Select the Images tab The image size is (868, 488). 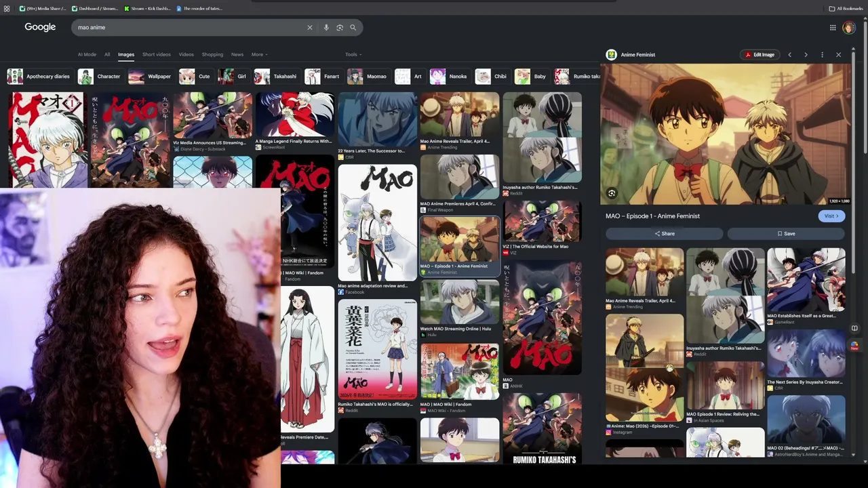[126, 55]
